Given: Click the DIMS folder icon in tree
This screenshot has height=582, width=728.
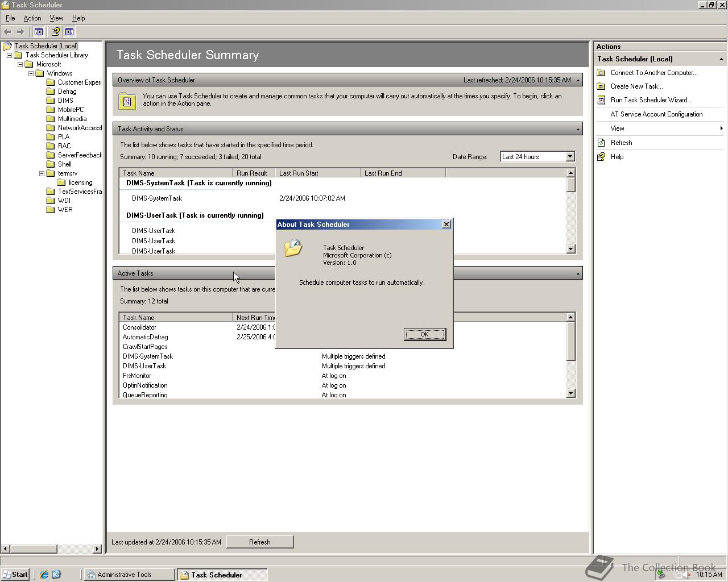Looking at the screenshot, I should (51, 101).
